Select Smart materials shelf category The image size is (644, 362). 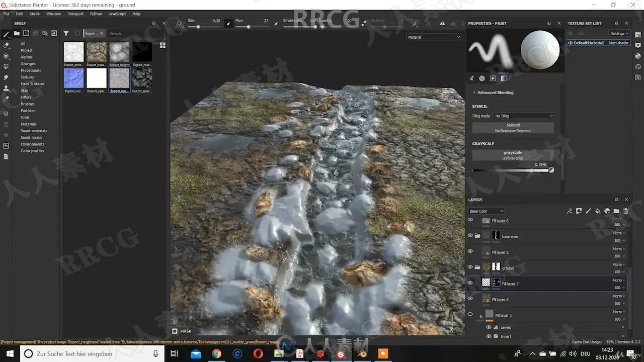coord(34,131)
